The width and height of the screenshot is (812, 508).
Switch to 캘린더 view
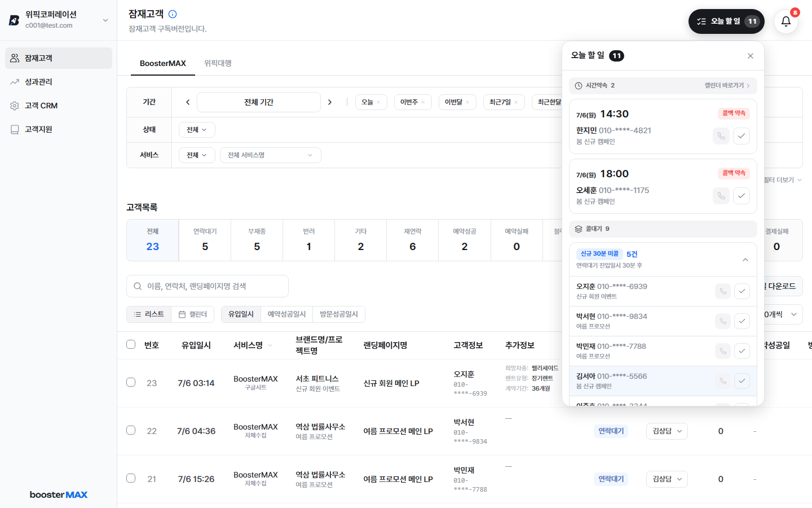point(193,314)
